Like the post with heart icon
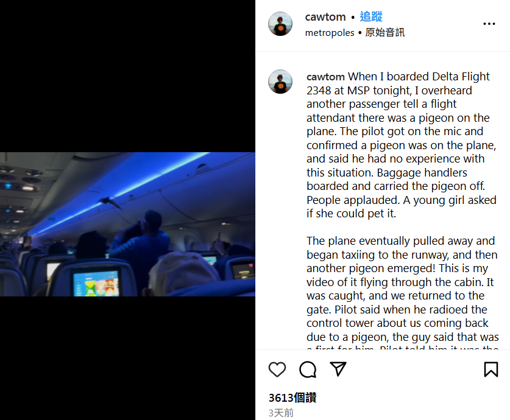The height and width of the screenshot is (420, 510). 277,369
